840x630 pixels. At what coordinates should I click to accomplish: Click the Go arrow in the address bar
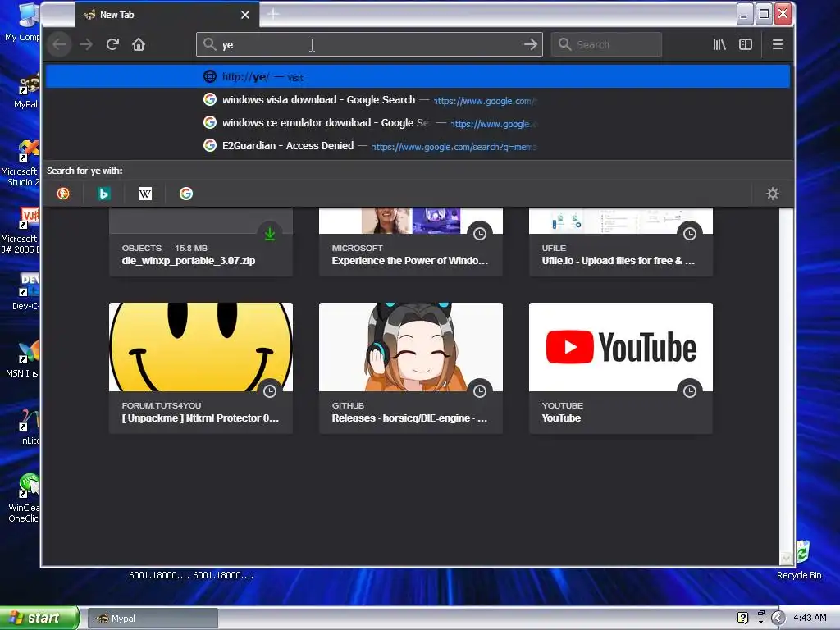click(531, 44)
